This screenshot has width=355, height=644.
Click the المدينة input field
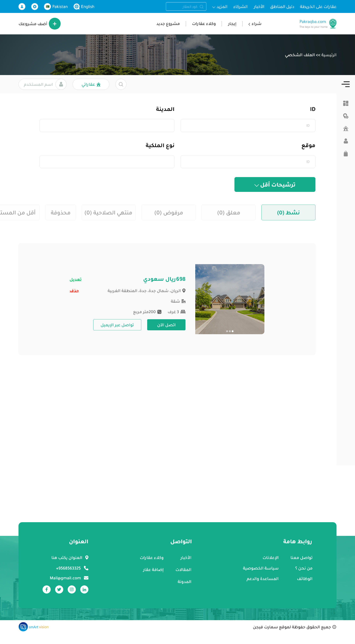107,126
